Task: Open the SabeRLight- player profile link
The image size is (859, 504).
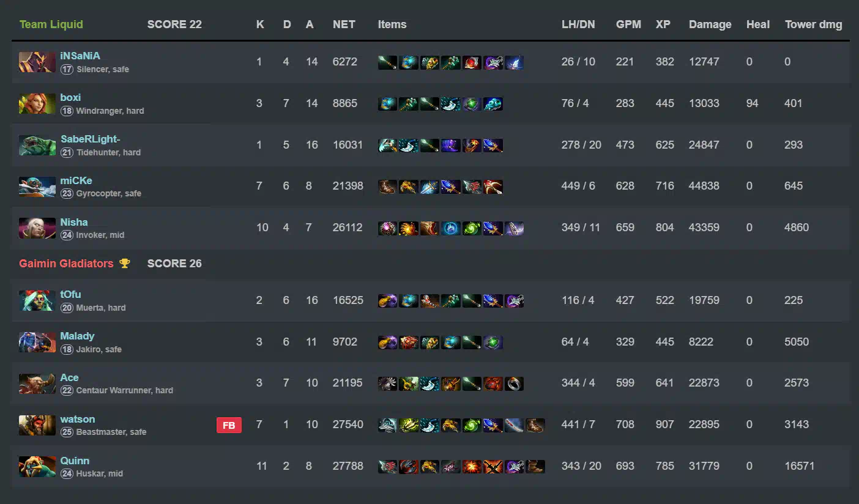Action: tap(90, 139)
